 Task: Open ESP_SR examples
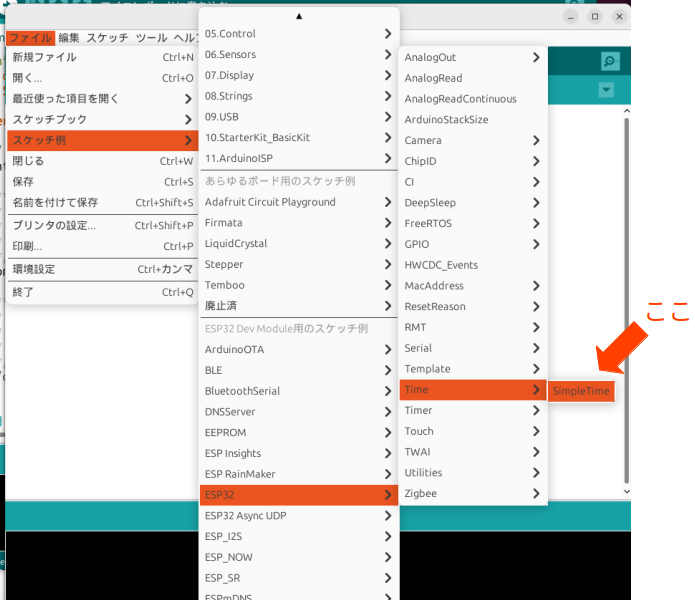tap(299, 578)
